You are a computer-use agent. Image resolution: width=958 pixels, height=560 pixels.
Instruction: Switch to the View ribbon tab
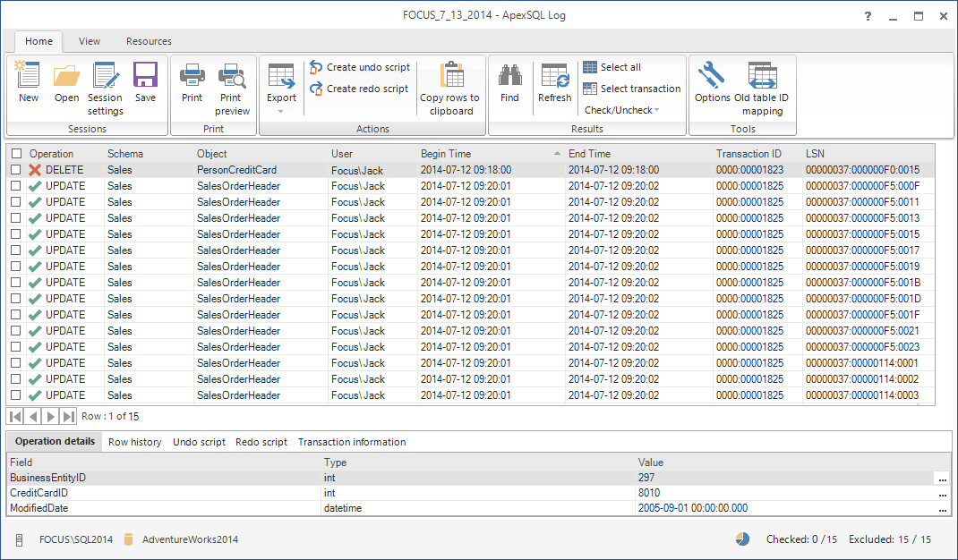(x=90, y=41)
